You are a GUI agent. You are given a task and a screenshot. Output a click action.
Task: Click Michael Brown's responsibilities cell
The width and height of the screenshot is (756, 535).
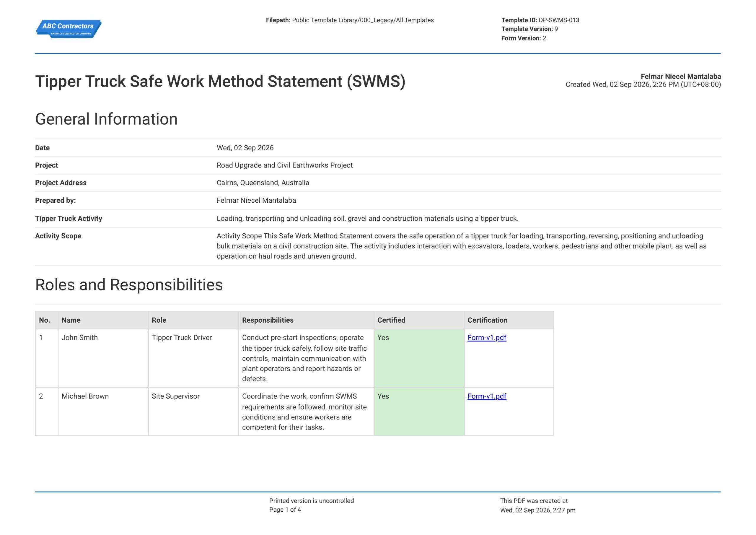click(x=306, y=412)
